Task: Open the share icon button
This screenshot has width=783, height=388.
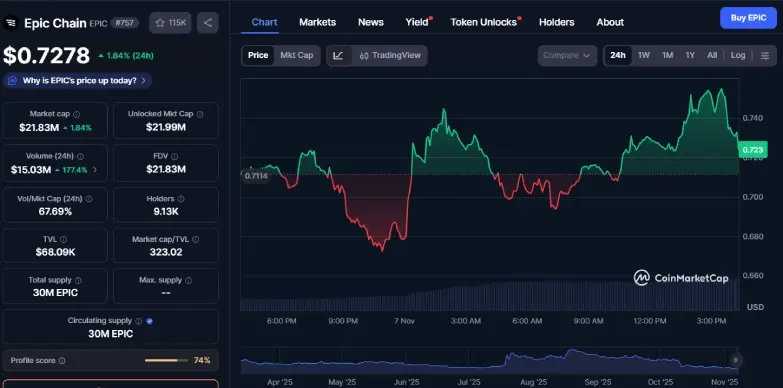Action: tap(208, 23)
